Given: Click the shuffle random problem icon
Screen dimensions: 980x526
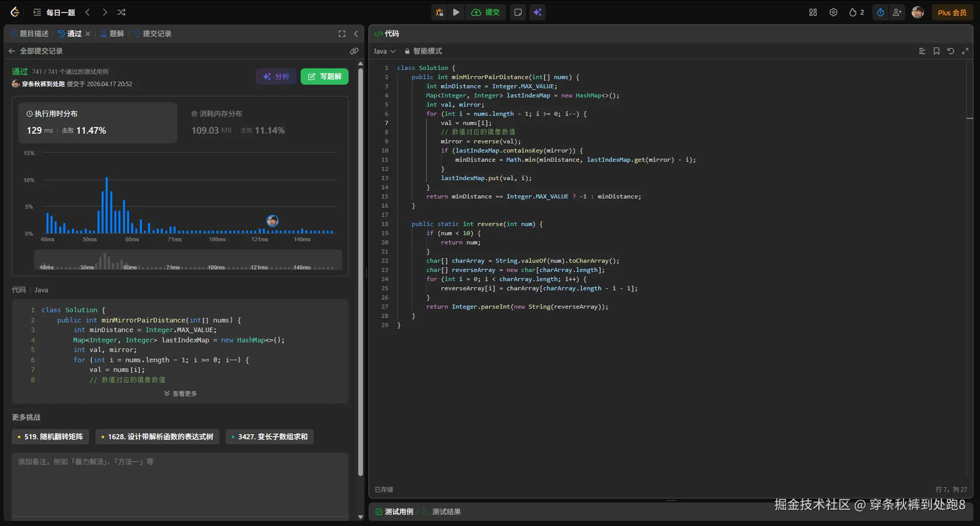Looking at the screenshot, I should coord(121,12).
